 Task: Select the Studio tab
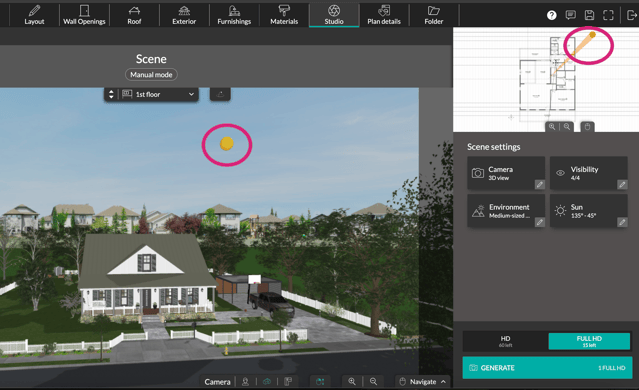pos(334,15)
